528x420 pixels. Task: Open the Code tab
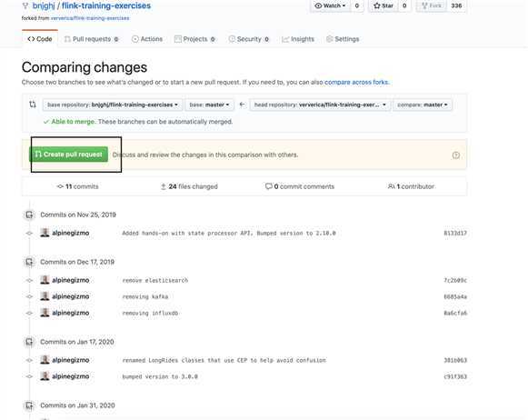pos(40,39)
